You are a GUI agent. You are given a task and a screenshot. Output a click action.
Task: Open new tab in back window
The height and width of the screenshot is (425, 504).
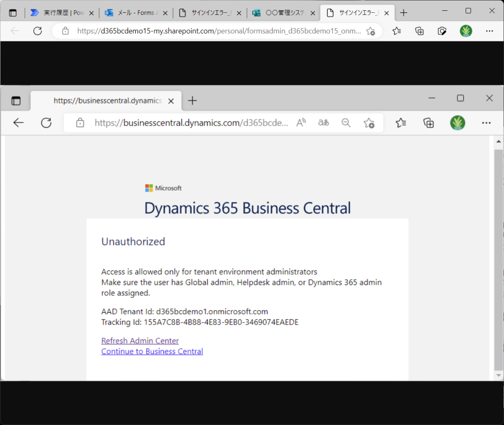click(x=404, y=13)
